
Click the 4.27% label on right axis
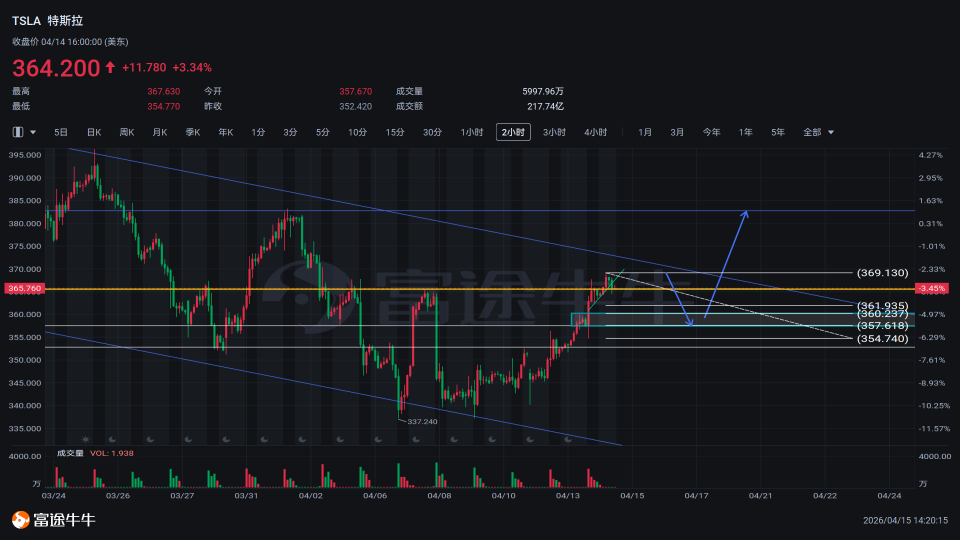click(931, 155)
